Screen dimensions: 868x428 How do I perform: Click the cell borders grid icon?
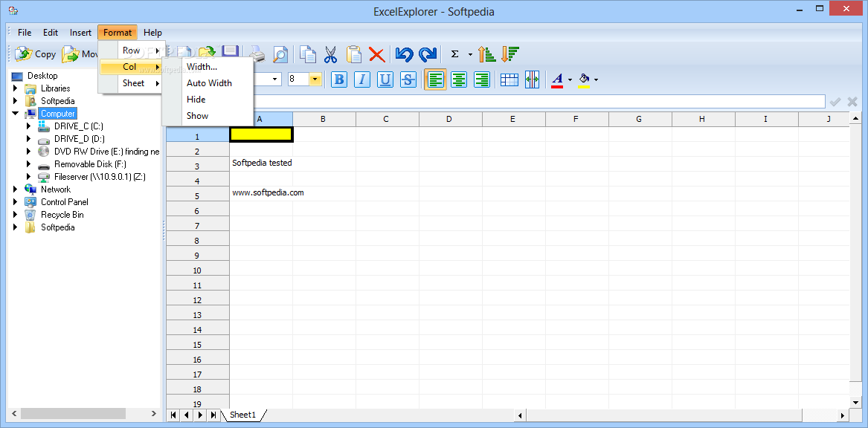(x=509, y=80)
